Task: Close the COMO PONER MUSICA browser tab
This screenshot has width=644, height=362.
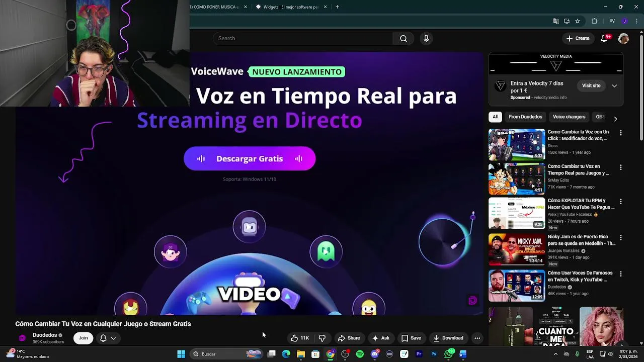Action: click(x=246, y=7)
